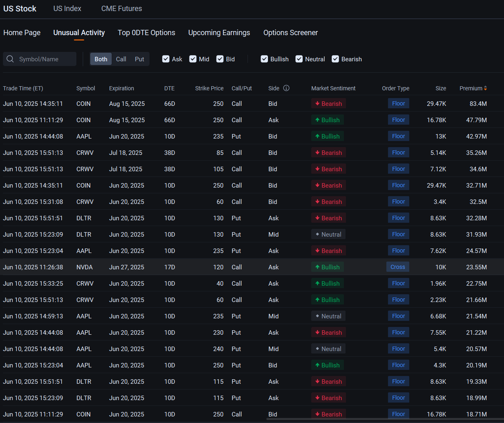Open the Upcoming Earnings tab
Image resolution: width=504 pixels, height=423 pixels.
point(219,33)
